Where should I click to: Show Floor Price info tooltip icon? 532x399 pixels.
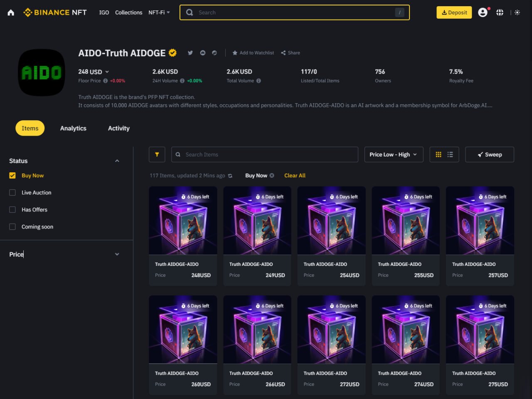pos(106,81)
